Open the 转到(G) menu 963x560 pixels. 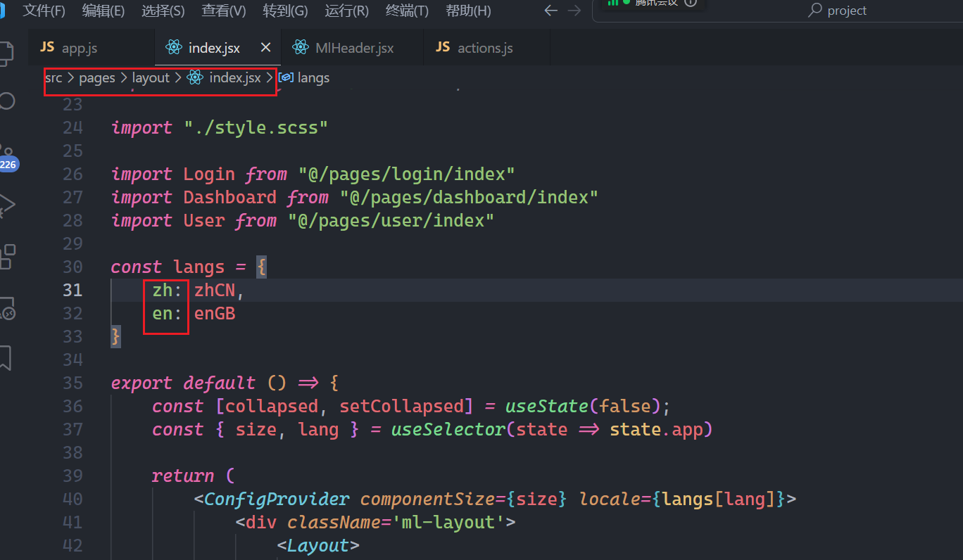285,11
